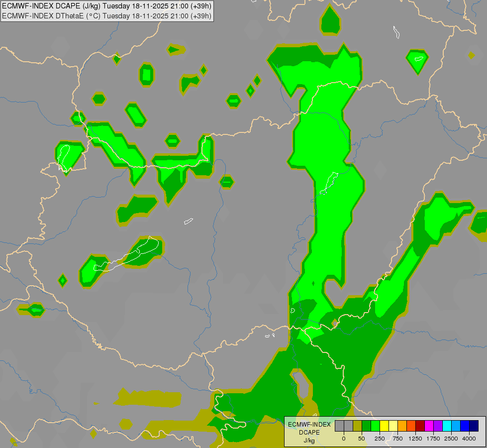This screenshot has width=487, height=448.
Task: Select the legend value 750
Action: (397, 439)
